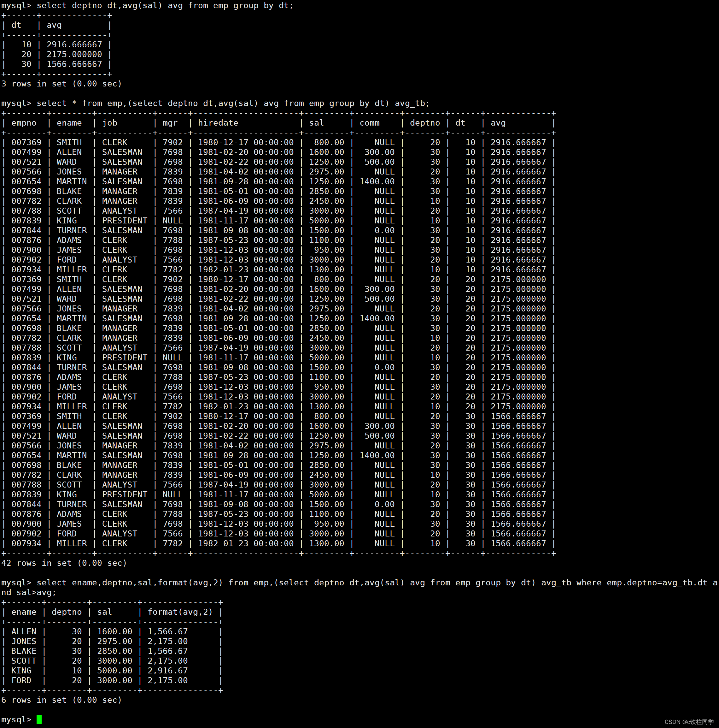Click 2,175.00 in the SCOTT row
Viewport: 719px width, 728px height.
[167, 661]
